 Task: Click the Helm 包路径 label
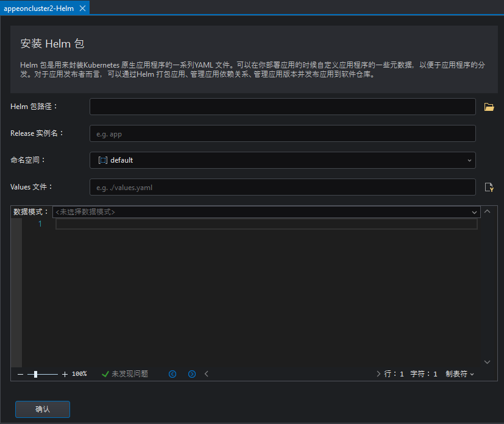[x=34, y=107]
